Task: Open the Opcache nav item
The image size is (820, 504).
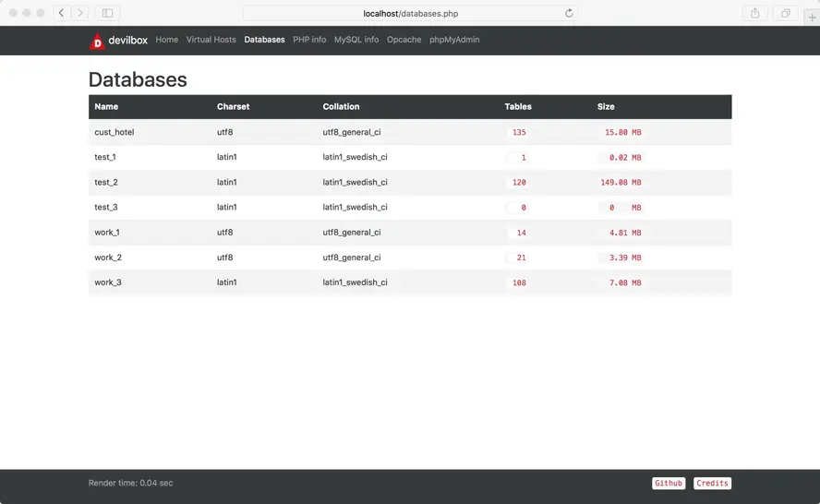Action: click(404, 40)
